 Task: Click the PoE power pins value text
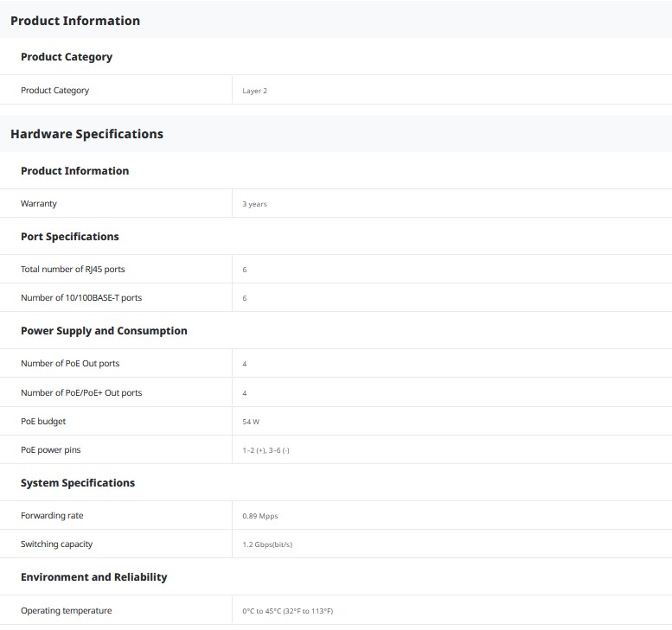pyautogui.click(x=266, y=451)
